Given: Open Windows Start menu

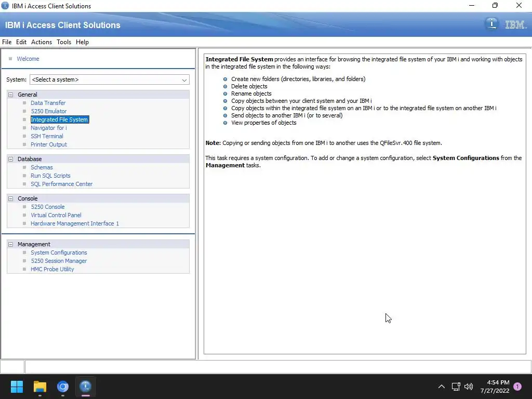Looking at the screenshot, I should (x=17, y=387).
